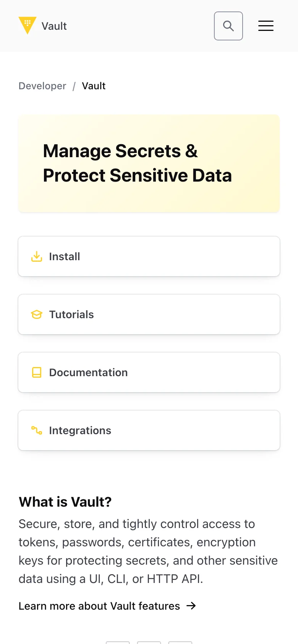The image size is (298, 644).
Task: Click the third partially visible box at bottom
Action: click(x=180, y=642)
